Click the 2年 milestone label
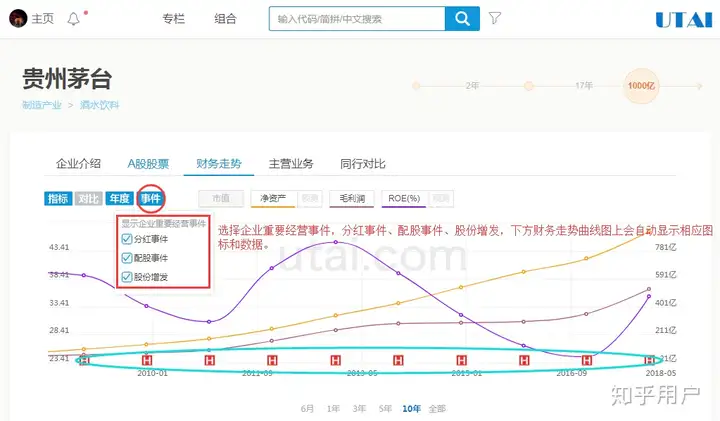Viewport: 720px width, 421px height. tap(472, 85)
